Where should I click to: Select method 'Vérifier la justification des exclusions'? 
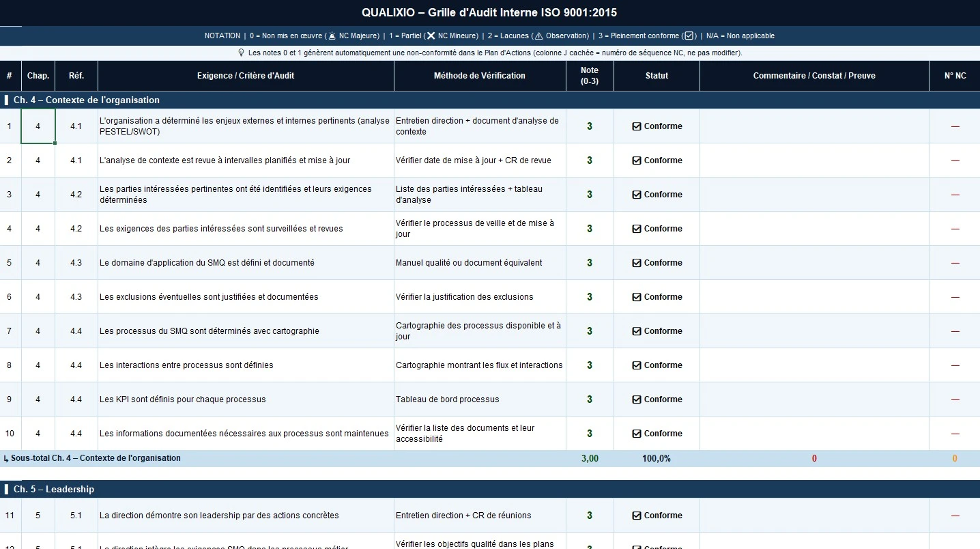click(480, 297)
